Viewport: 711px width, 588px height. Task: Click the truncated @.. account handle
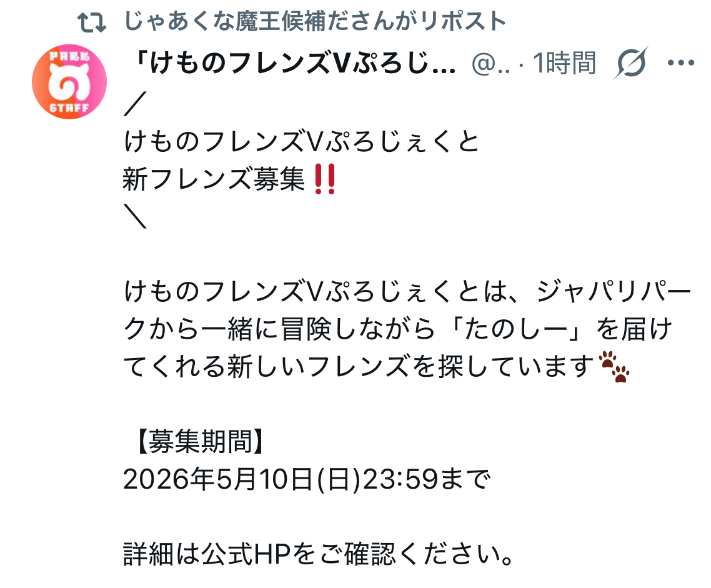(x=490, y=64)
